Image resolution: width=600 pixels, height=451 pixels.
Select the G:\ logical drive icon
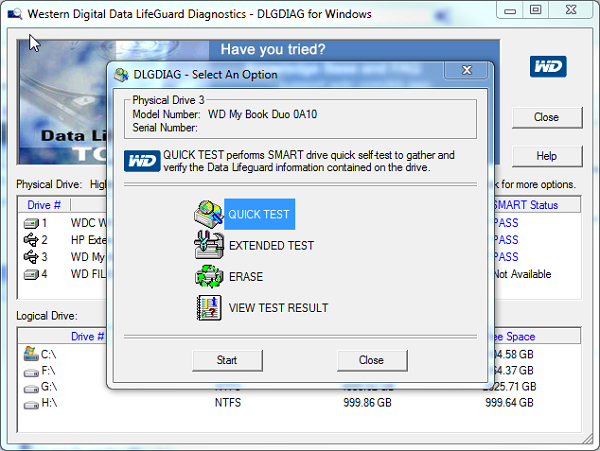[x=31, y=388]
